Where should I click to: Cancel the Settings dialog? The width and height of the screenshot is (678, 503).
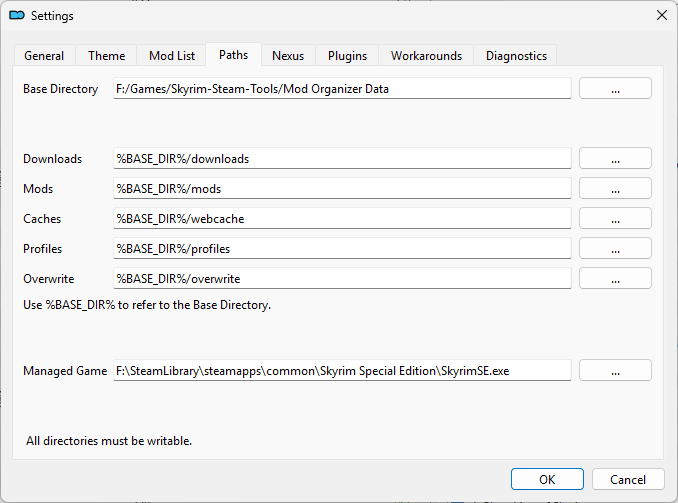[x=628, y=480]
